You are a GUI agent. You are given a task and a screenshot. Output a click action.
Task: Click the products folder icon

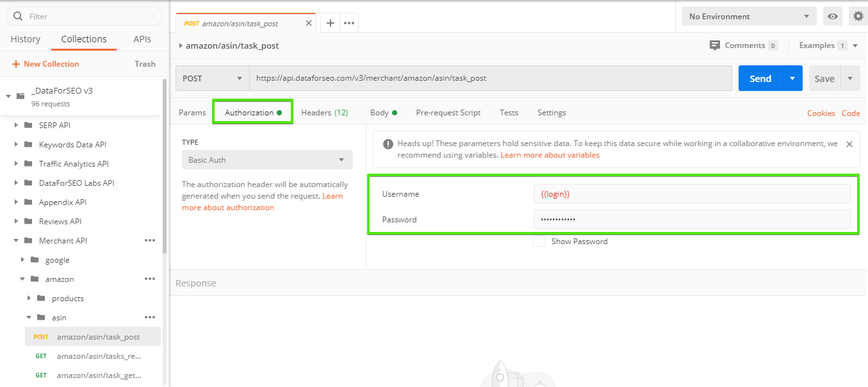[40, 299]
